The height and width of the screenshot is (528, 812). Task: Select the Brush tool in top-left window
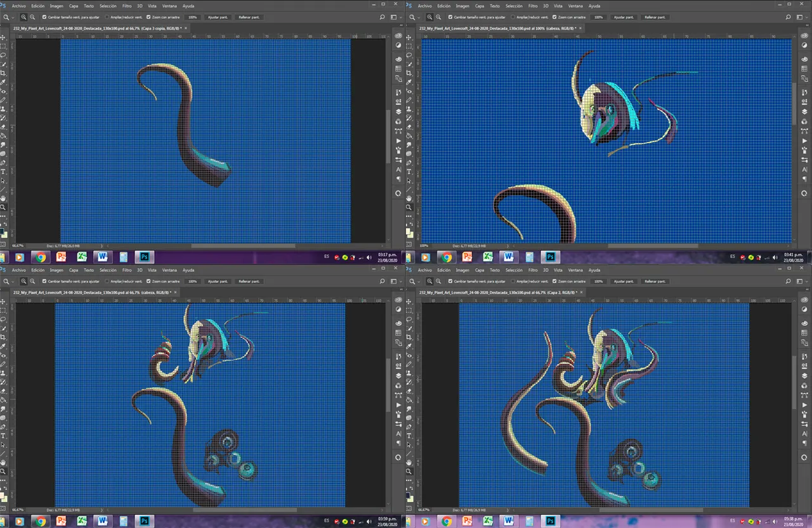pos(3,100)
